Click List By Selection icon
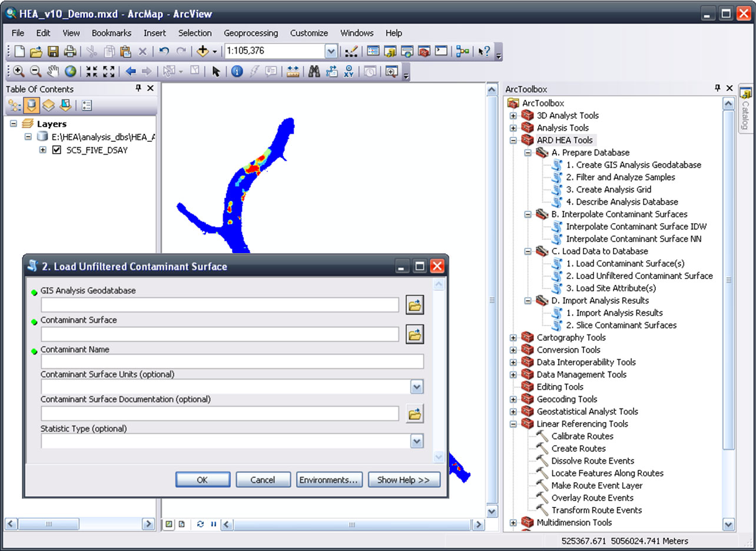Viewport: 756px width, 551px height. (65, 105)
